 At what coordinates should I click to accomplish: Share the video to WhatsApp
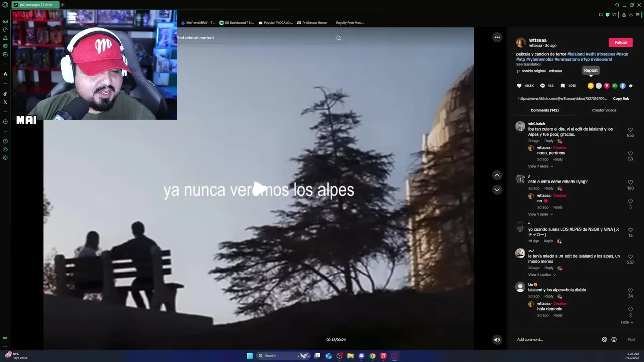coord(615,86)
